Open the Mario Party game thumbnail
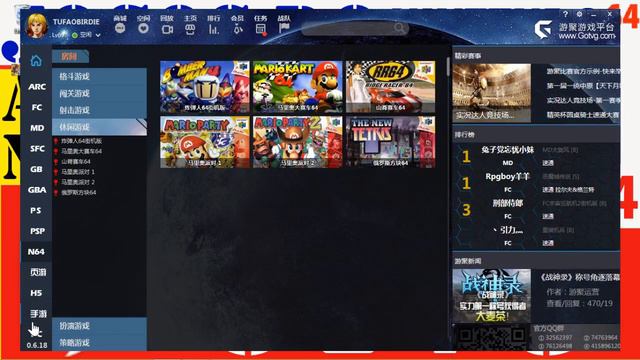This screenshot has height=360, width=640. click(204, 142)
